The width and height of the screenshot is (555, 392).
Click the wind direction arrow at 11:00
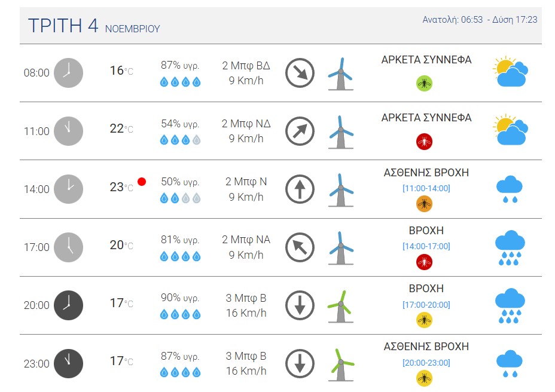(x=300, y=131)
